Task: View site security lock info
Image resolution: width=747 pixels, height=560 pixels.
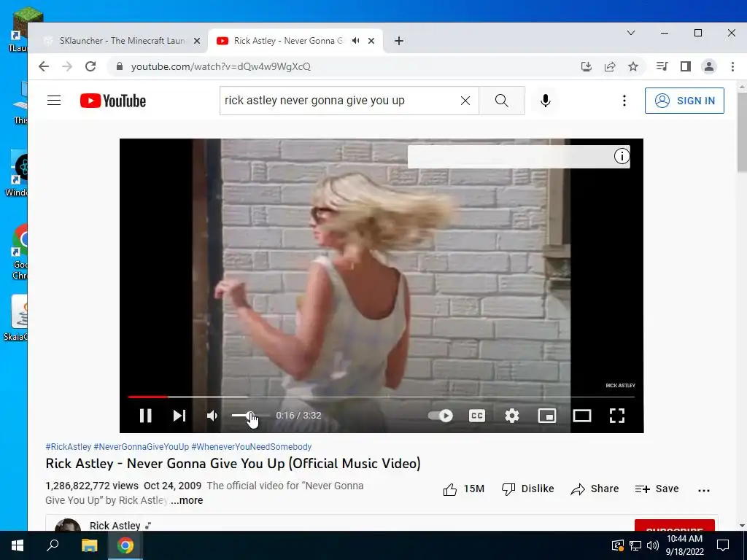Action: [x=120, y=66]
